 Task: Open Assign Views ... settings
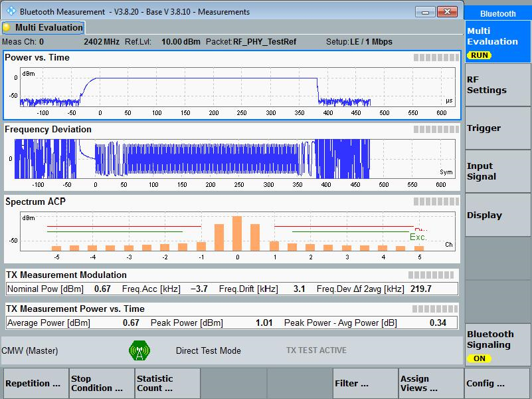(x=431, y=383)
